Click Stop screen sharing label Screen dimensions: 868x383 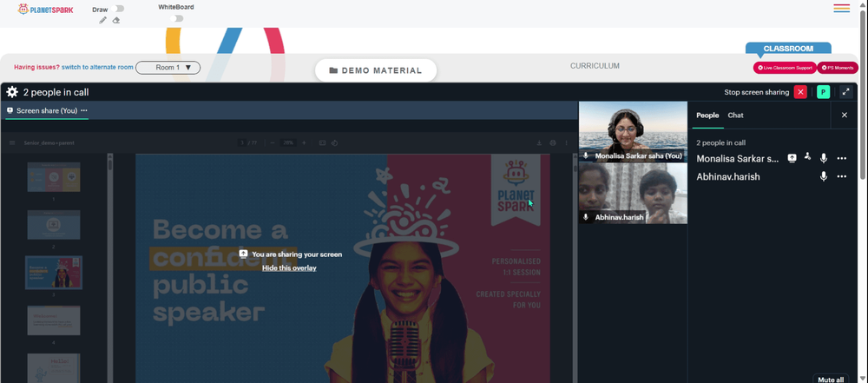pos(756,92)
